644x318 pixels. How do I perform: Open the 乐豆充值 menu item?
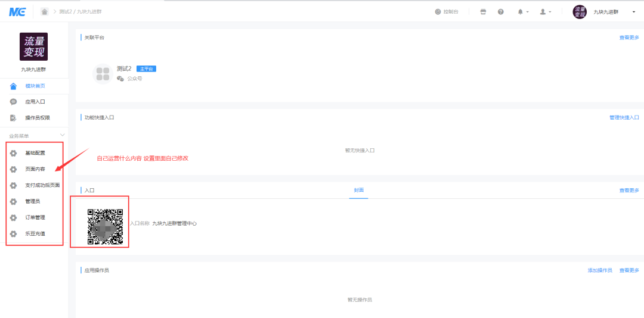35,234
